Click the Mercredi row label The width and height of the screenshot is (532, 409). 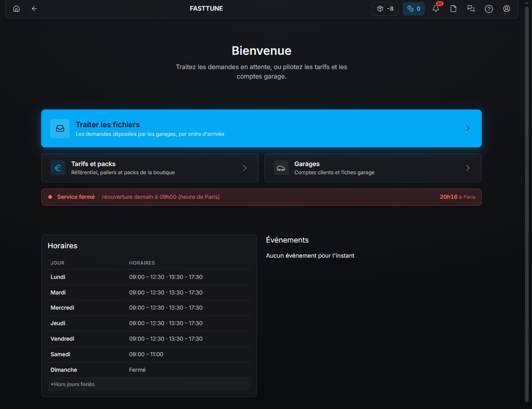click(62, 308)
